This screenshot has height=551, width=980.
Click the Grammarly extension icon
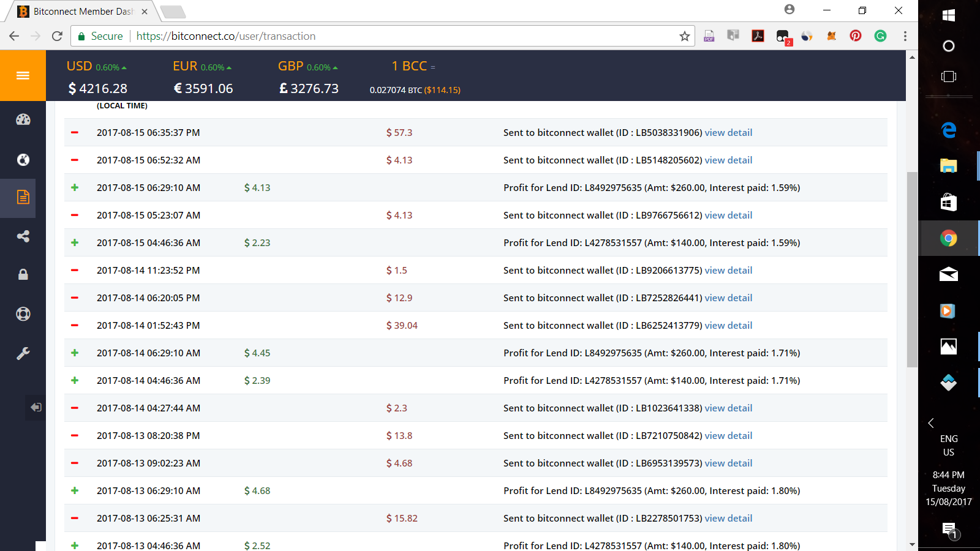tap(880, 36)
